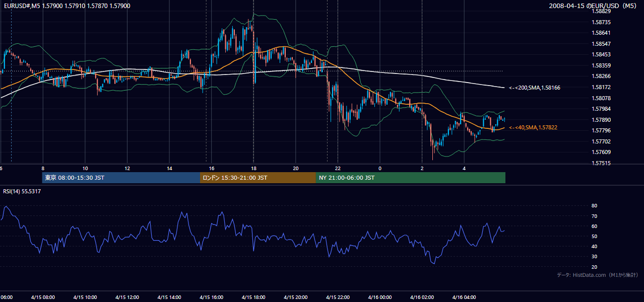Click the 4/15 10:00 date label
The width and height of the screenshot is (644, 302).
[85, 297]
